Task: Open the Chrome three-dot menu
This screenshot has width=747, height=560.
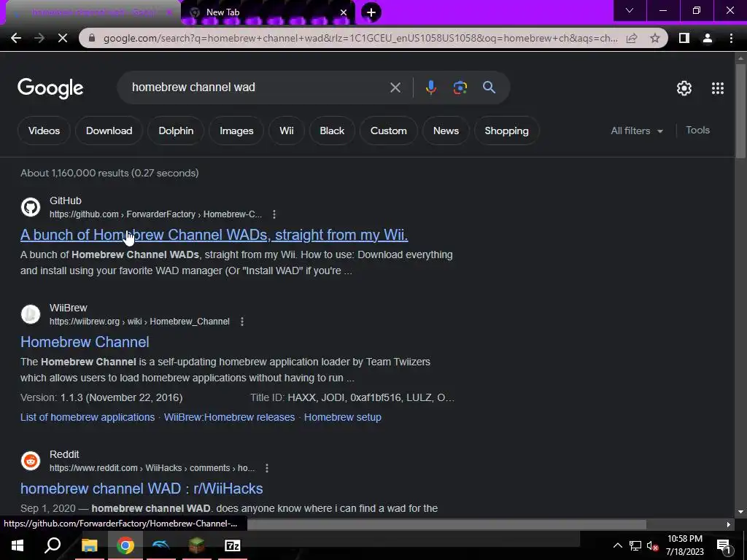Action: coord(731,38)
